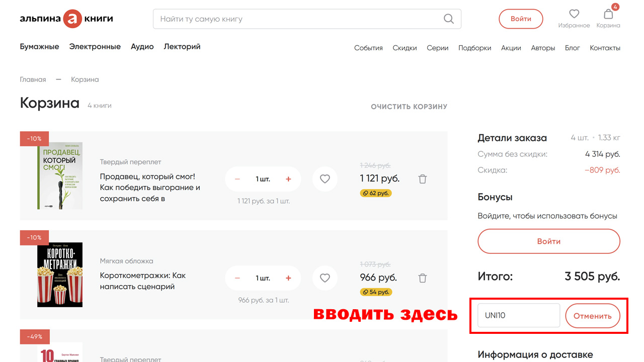Click the Отменить promo code button

coord(593,316)
